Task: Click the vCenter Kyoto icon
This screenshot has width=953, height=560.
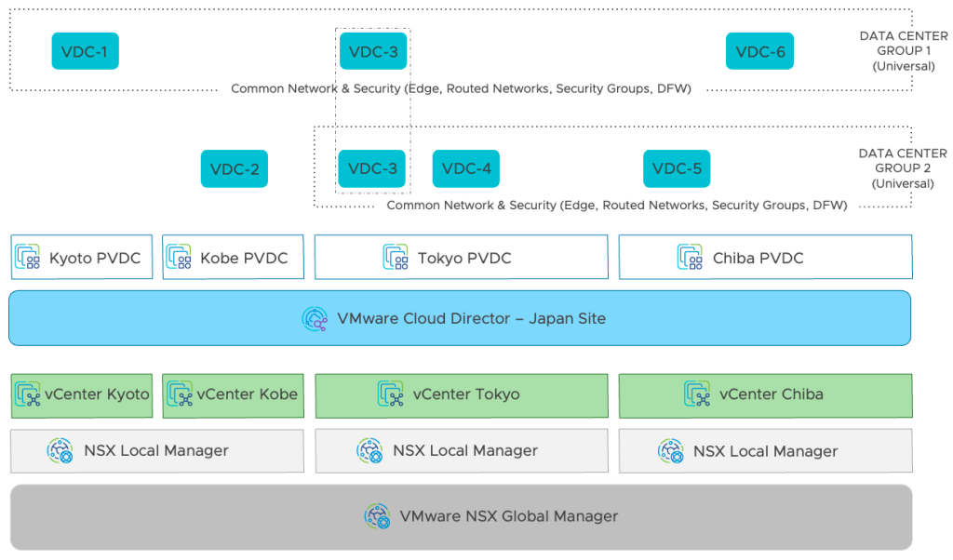Action: click(x=28, y=393)
